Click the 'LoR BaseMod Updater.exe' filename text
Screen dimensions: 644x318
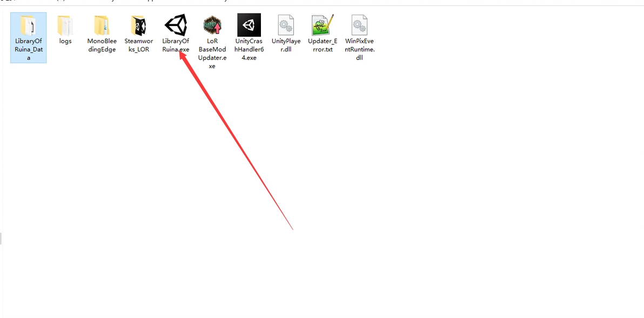pos(212,53)
